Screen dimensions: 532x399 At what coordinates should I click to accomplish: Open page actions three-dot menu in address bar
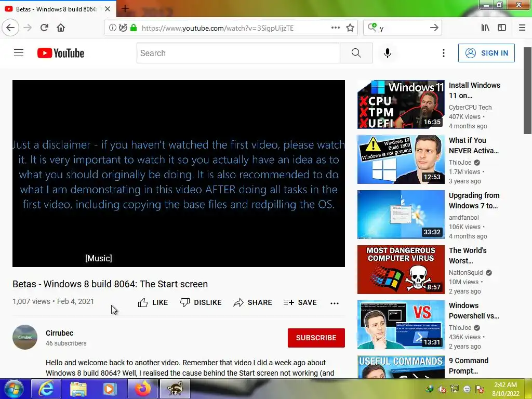pyautogui.click(x=335, y=28)
